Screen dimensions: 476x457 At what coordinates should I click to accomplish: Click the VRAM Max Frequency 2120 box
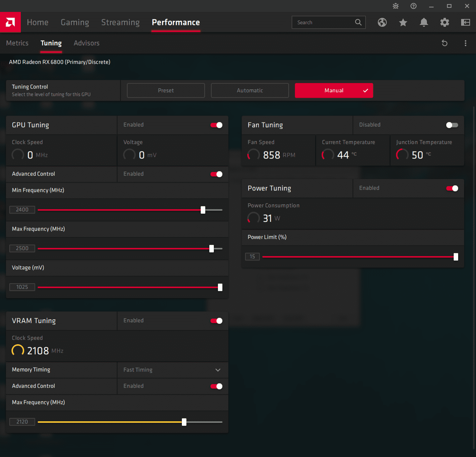tap(22, 422)
